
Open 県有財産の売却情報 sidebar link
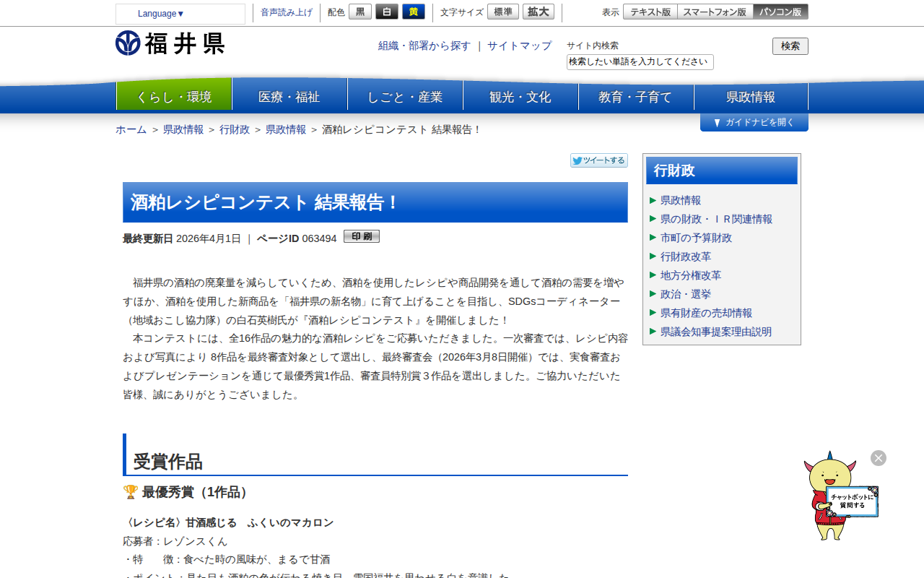pos(706,313)
